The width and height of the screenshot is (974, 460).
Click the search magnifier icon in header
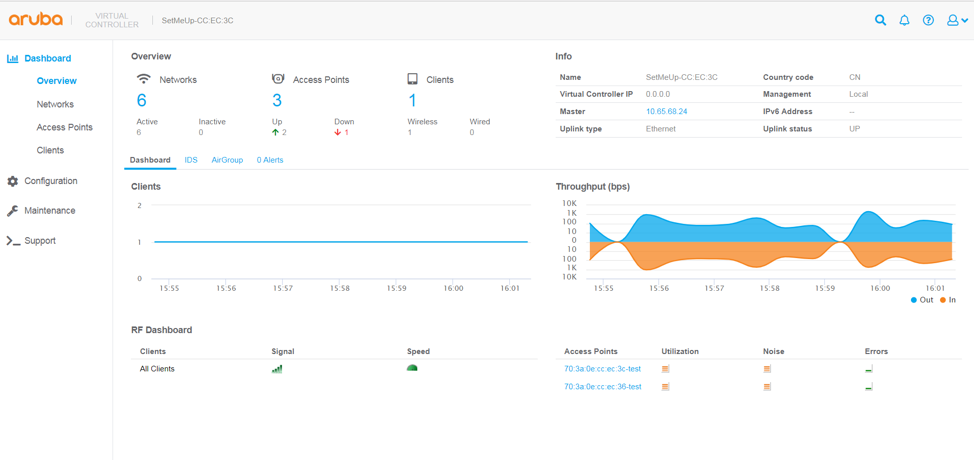(880, 20)
